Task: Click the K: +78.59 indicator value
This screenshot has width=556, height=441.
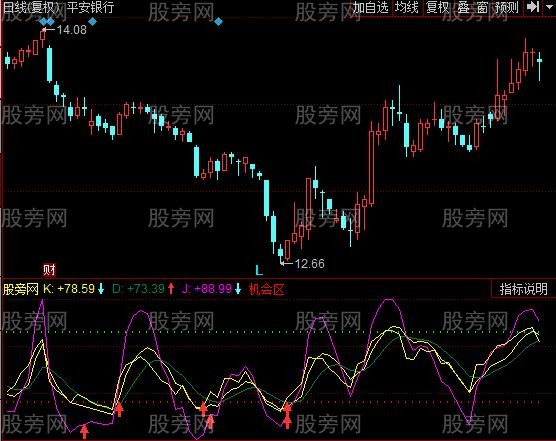Action: coord(69,289)
